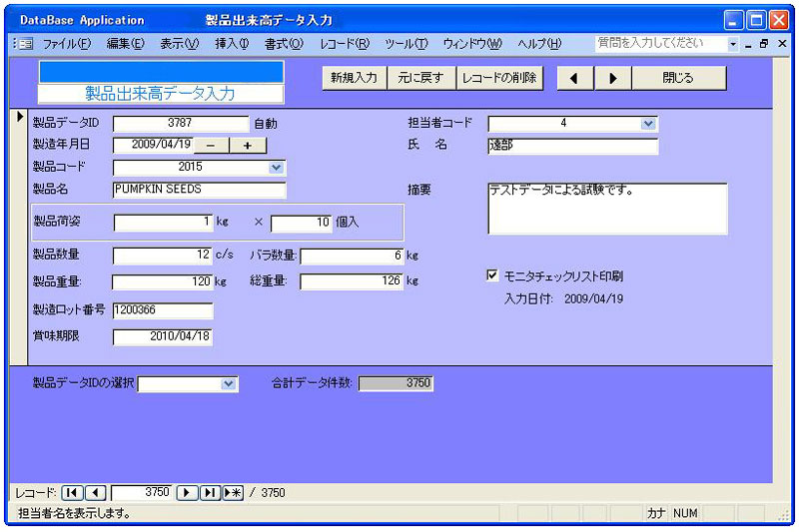Create new record with navigation asterisk button
The height and width of the screenshot is (532, 799).
[x=233, y=492]
